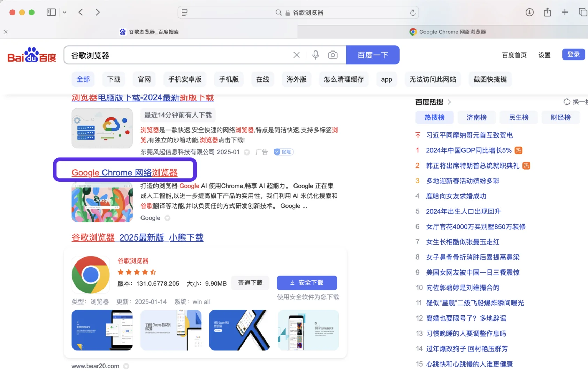Reload the page via address bar icon
Screen dimensions: 588x376
coord(413,12)
